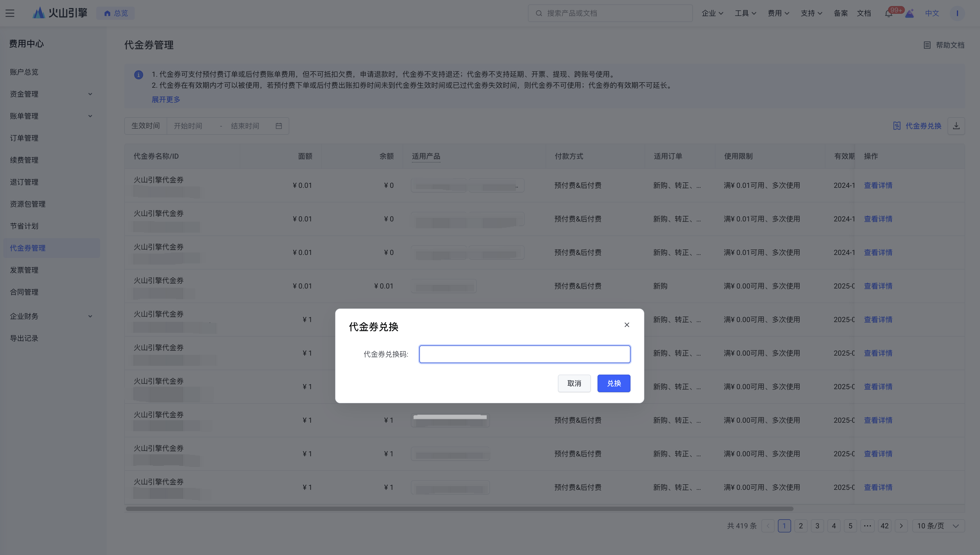The width and height of the screenshot is (980, 555).
Task: Focus the 代金券兑换码 input field
Action: [525, 354]
